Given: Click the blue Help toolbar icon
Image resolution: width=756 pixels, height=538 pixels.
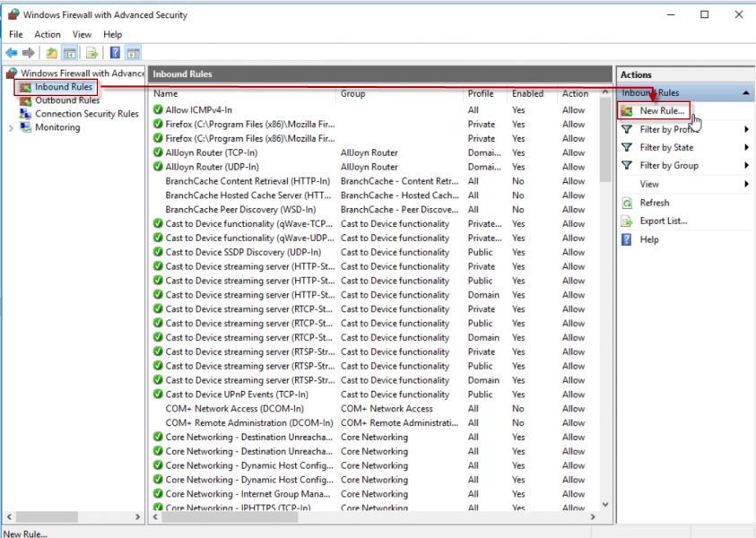Looking at the screenshot, I should [115, 53].
